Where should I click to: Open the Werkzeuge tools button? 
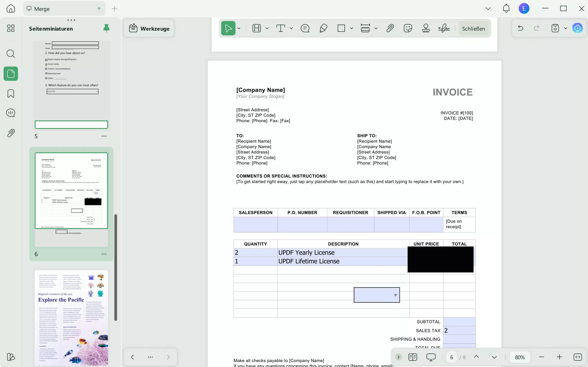(149, 28)
